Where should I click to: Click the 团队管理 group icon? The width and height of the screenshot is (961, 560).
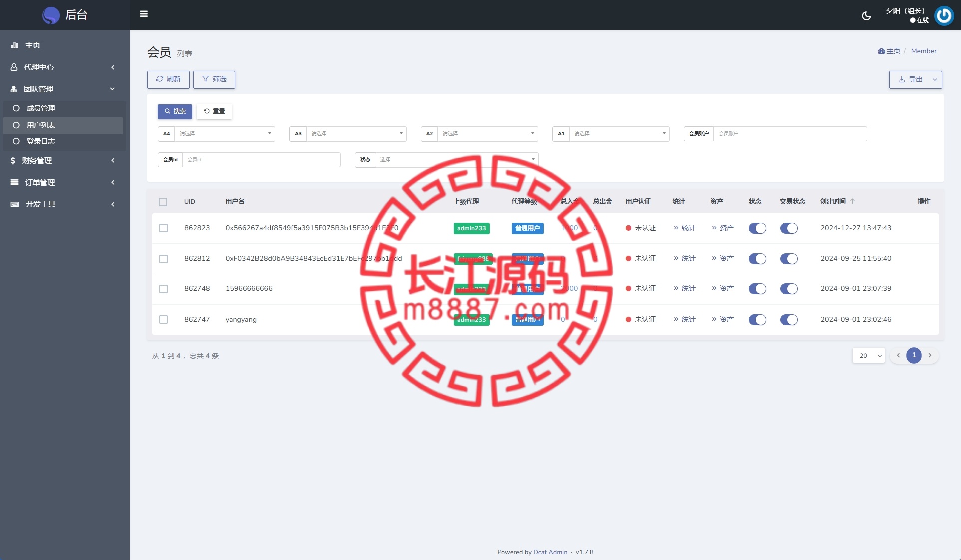point(14,89)
